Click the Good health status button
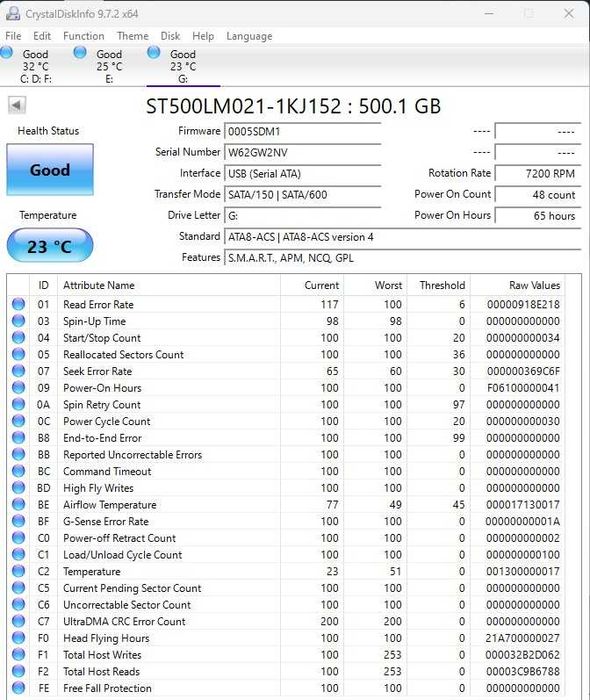The width and height of the screenshot is (590, 700). tap(50, 170)
